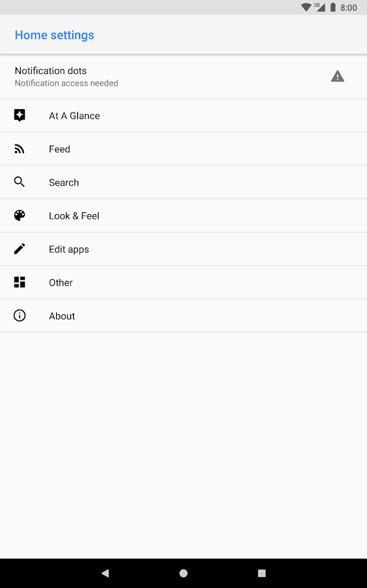Open the About entry
367x588 pixels.
pyautogui.click(x=183, y=316)
